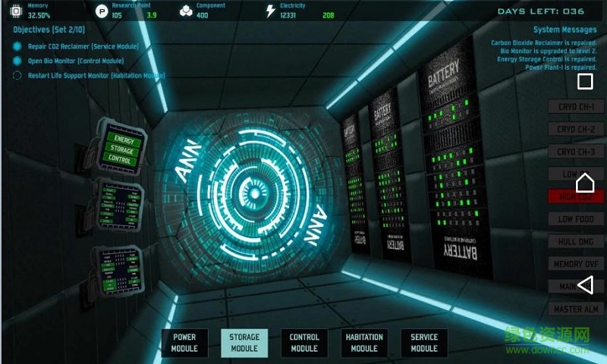Toggle the Repair CO2 Reclaimer objective marker
Viewport: 607px width, 364px height.
click(x=17, y=45)
